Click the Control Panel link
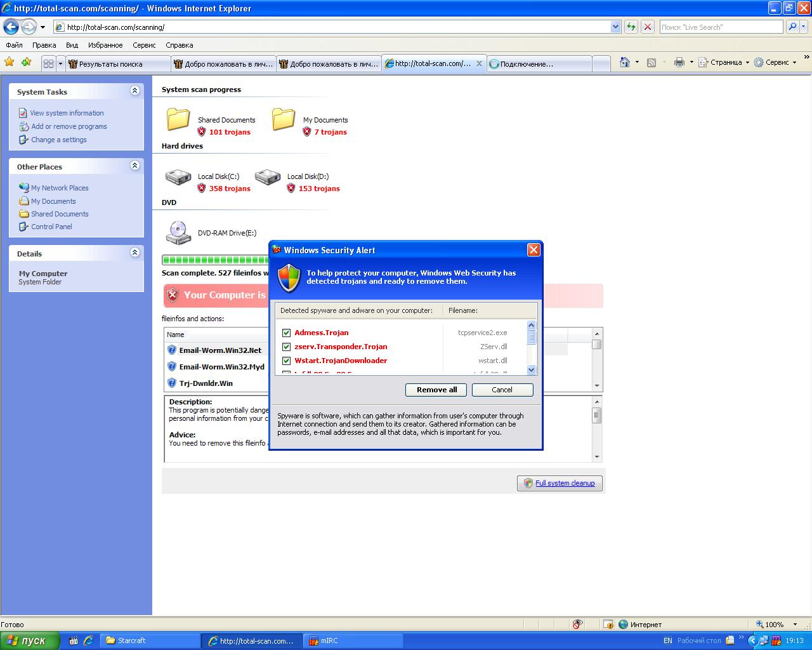Image resolution: width=812 pixels, height=650 pixels. pos(51,227)
